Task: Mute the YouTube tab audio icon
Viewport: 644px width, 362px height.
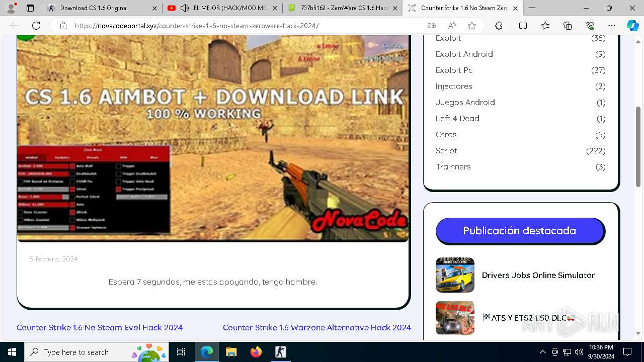Action: pos(185,8)
